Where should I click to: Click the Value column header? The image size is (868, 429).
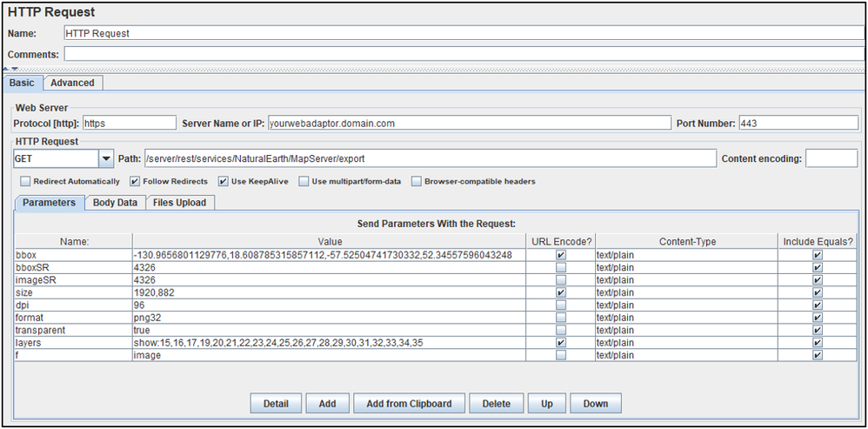pyautogui.click(x=329, y=241)
